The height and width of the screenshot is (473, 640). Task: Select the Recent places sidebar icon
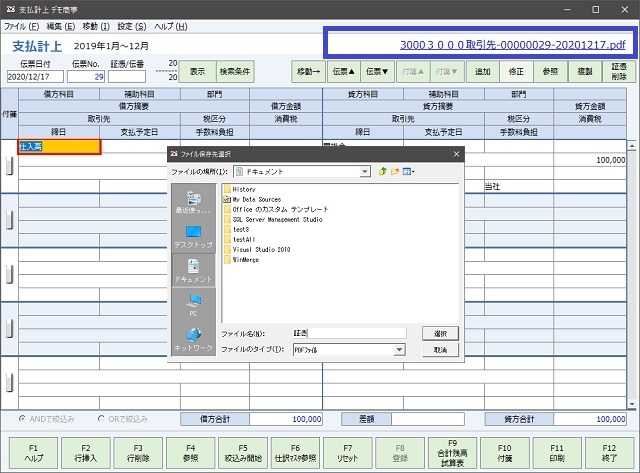(193, 202)
